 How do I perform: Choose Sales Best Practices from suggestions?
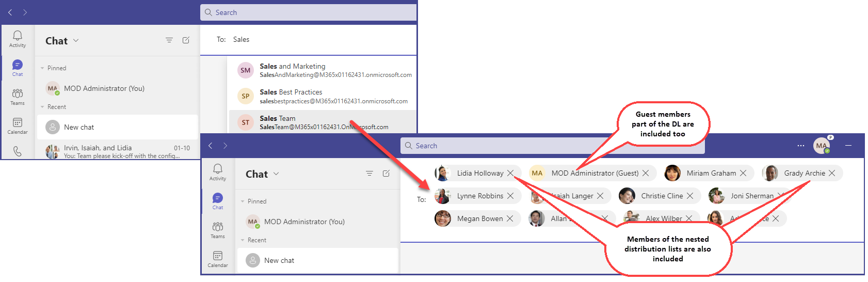(x=323, y=97)
